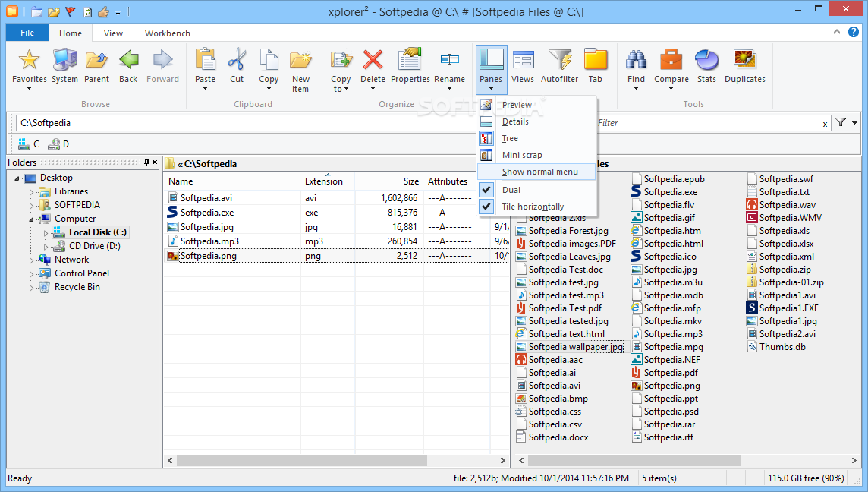
Task: Toggle the Preview pane entry
Action: [536, 105]
